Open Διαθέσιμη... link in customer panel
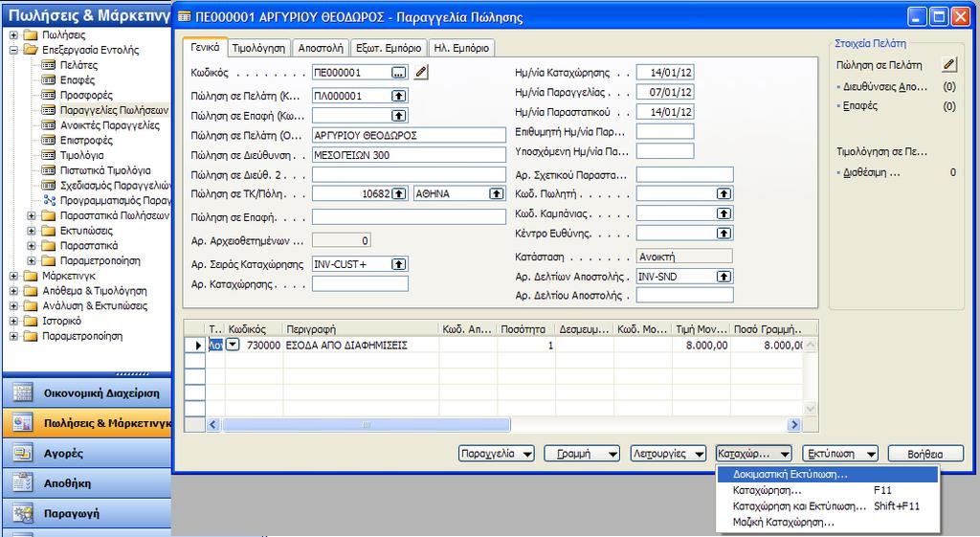 871,172
